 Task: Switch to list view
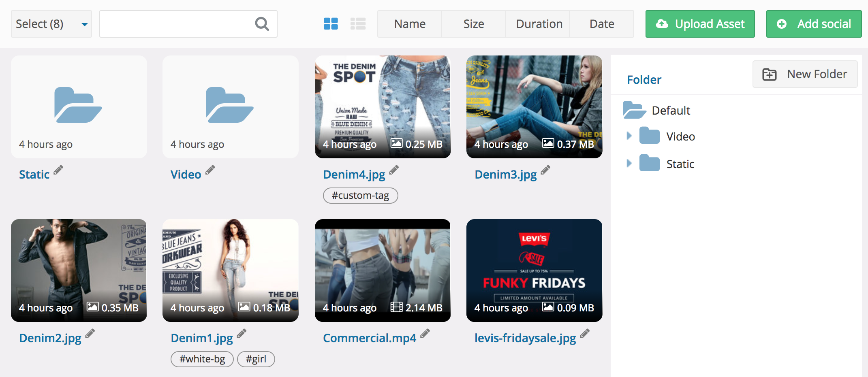pyautogui.click(x=358, y=24)
